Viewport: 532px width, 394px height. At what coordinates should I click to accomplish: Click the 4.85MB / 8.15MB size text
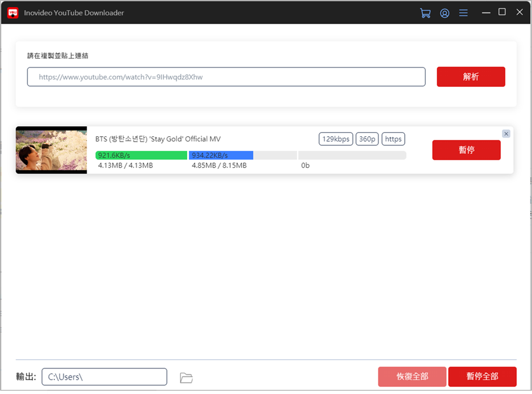pyautogui.click(x=219, y=165)
